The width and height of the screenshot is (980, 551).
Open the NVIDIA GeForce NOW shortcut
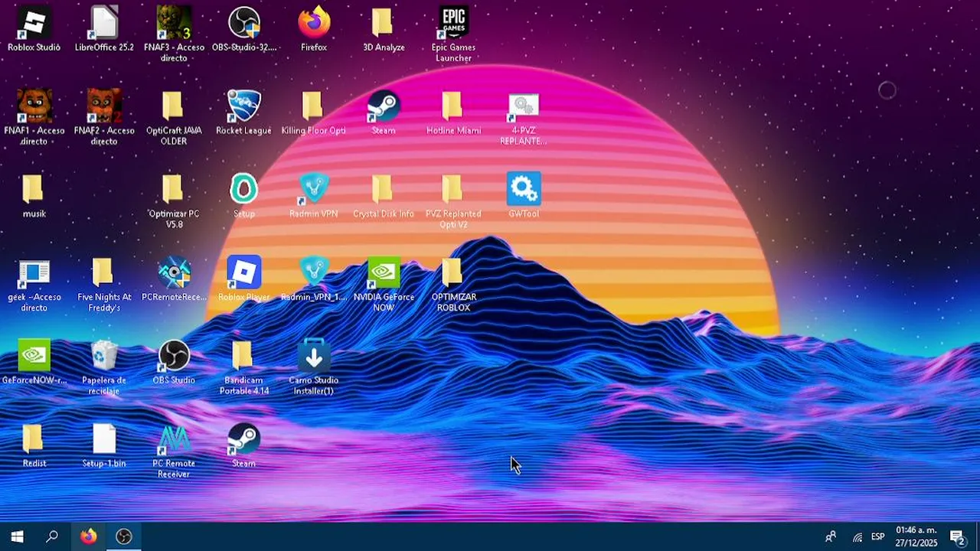(x=384, y=274)
